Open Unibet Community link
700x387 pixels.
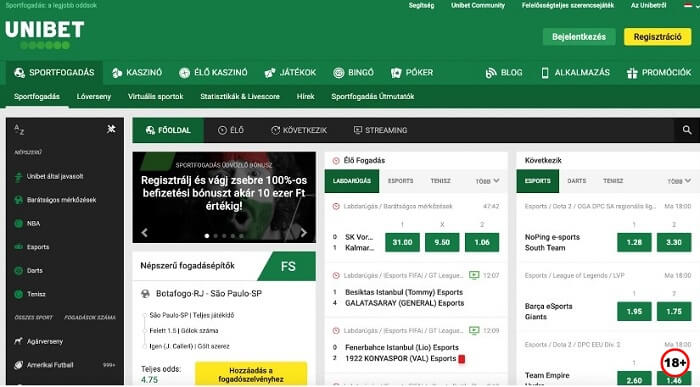[x=478, y=5]
